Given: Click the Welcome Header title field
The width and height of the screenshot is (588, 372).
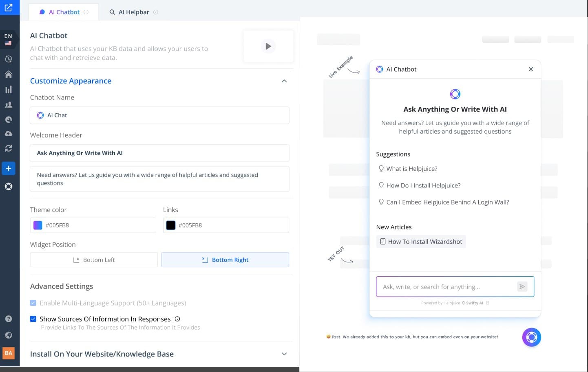Looking at the screenshot, I should pyautogui.click(x=159, y=153).
